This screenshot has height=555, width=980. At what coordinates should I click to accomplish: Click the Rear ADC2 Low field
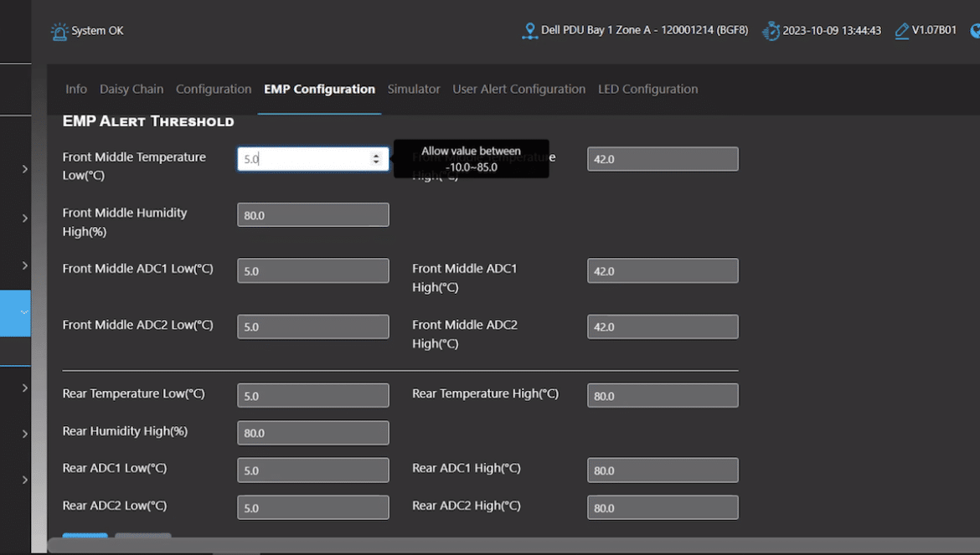coord(313,507)
